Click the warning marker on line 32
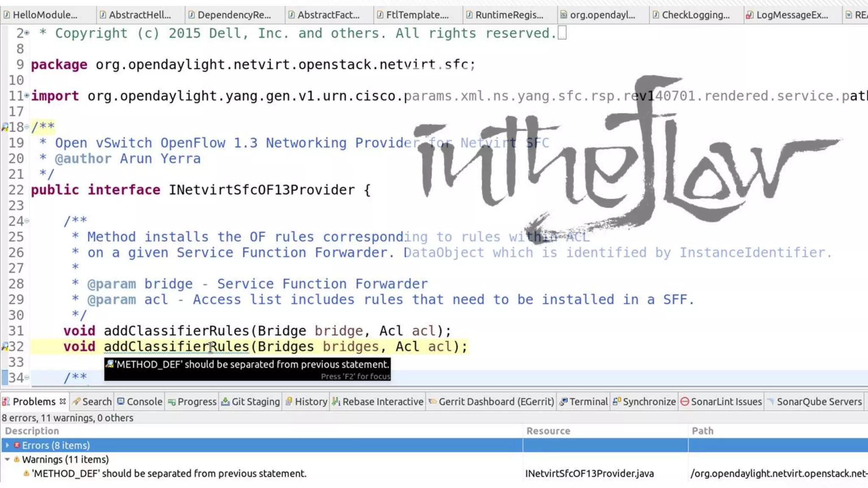 (x=5, y=347)
